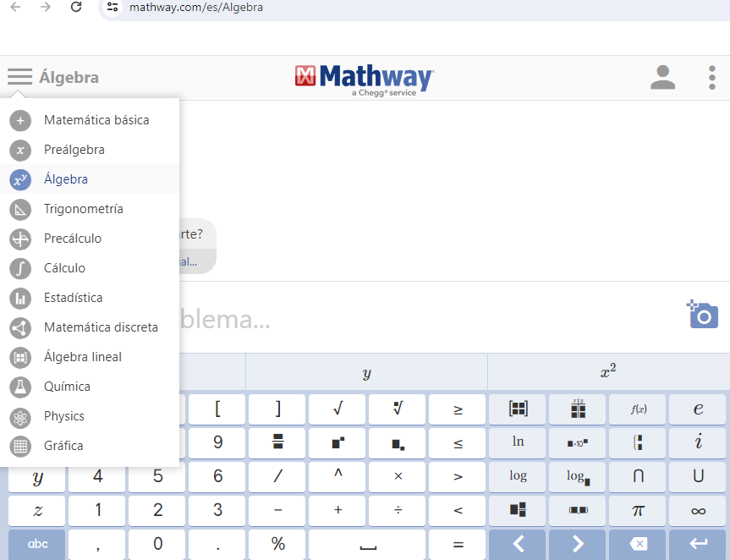Open the hamburger subject menu icon
Viewport: 730px width, 560px height.
(19, 77)
